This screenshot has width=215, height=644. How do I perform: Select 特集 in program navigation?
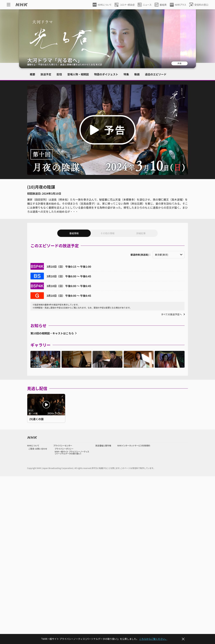click(x=126, y=75)
